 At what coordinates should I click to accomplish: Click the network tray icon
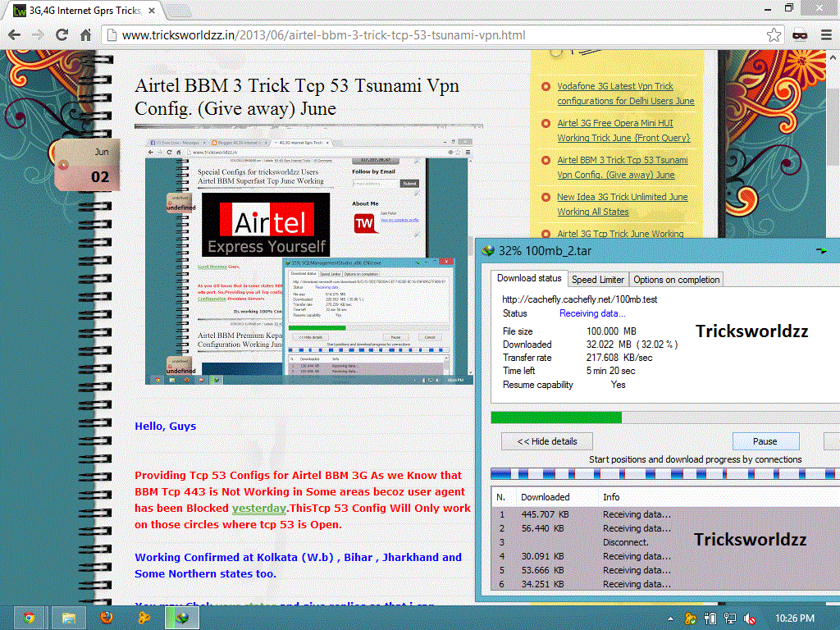coord(729,619)
